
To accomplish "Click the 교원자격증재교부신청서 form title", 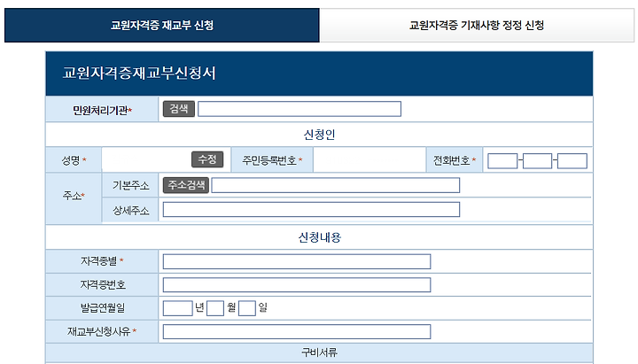I will click(x=139, y=74).
